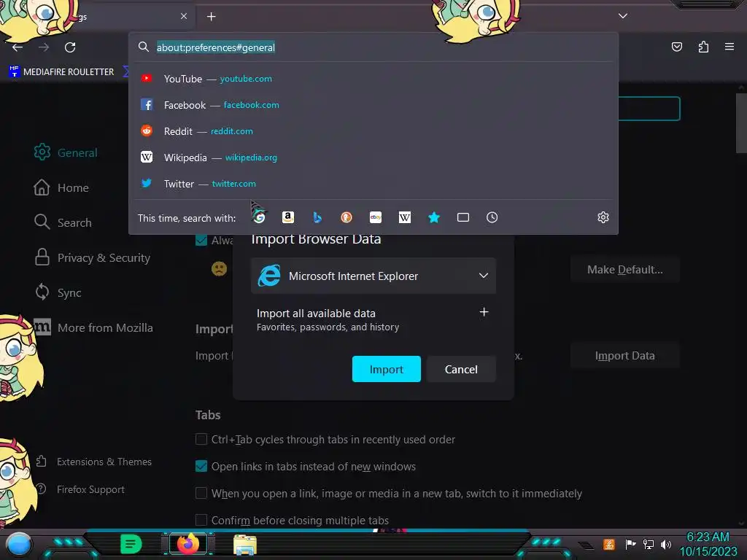Click the Import Data button

(x=625, y=356)
